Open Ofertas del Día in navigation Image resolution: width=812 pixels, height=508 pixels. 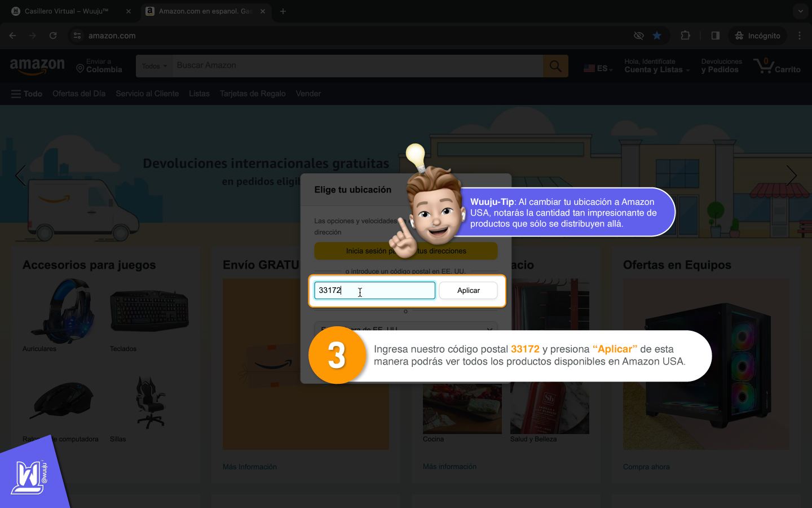(79, 94)
